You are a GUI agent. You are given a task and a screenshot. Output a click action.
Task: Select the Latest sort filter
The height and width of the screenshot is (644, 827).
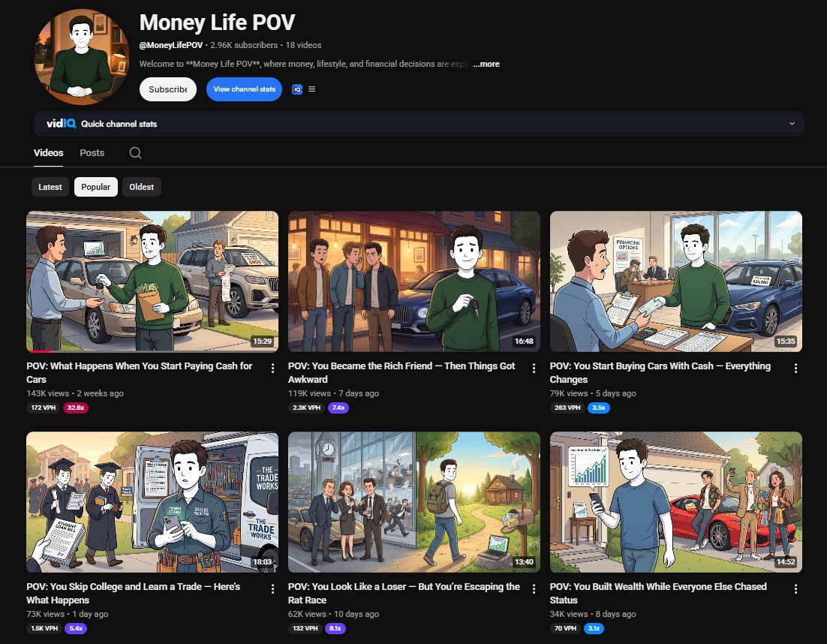(50, 187)
